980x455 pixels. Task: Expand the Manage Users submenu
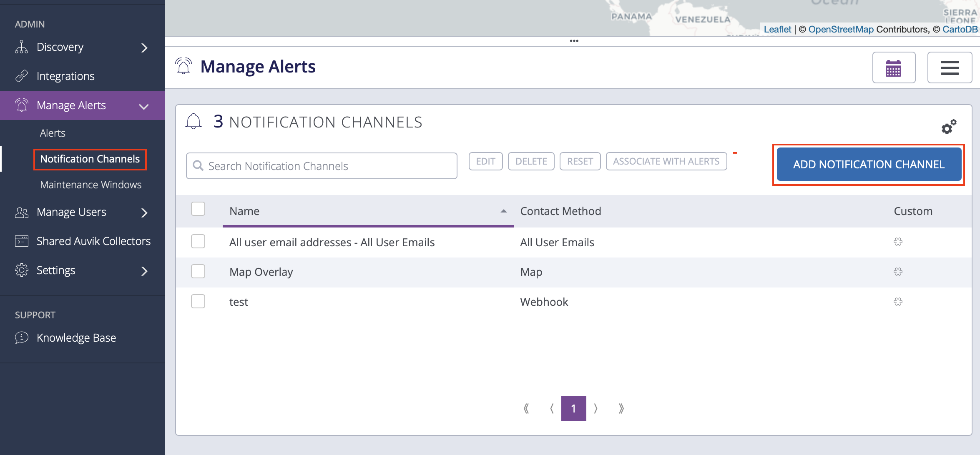(x=144, y=212)
